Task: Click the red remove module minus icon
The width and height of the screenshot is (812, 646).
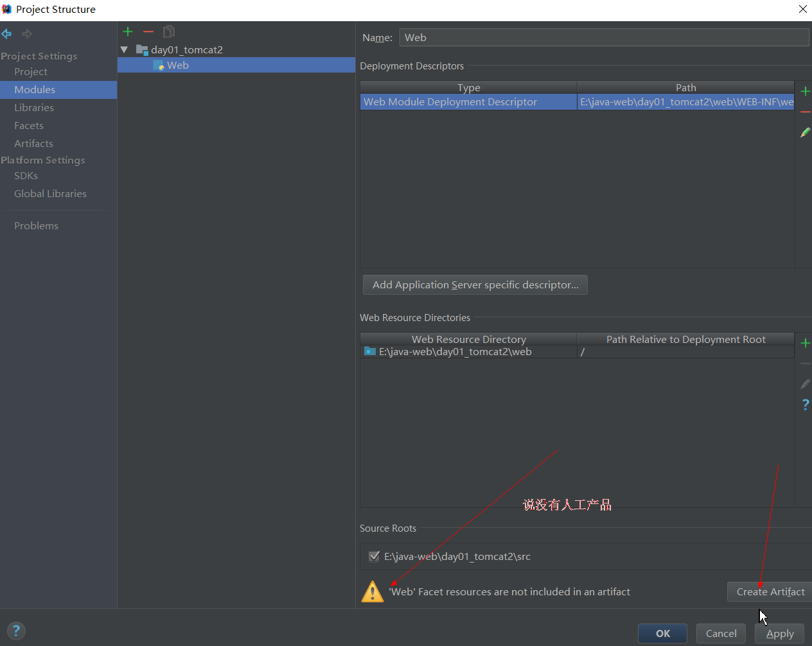Action: [148, 31]
